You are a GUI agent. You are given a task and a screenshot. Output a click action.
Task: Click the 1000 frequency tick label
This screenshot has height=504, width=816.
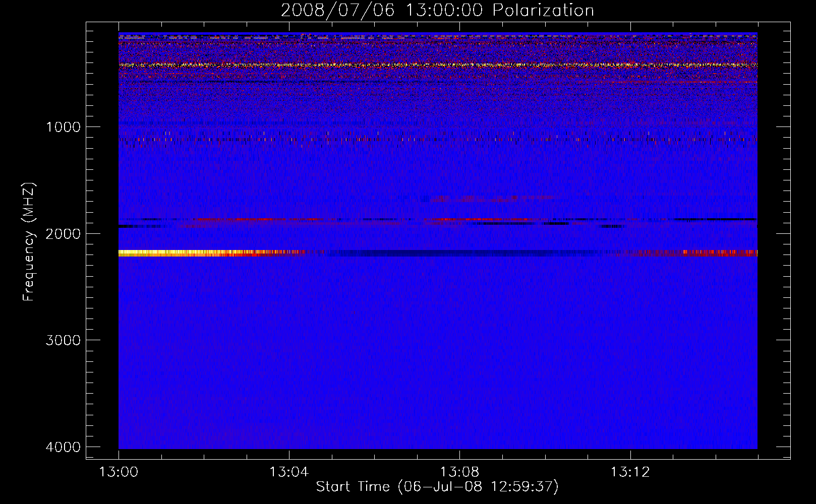[63, 127]
